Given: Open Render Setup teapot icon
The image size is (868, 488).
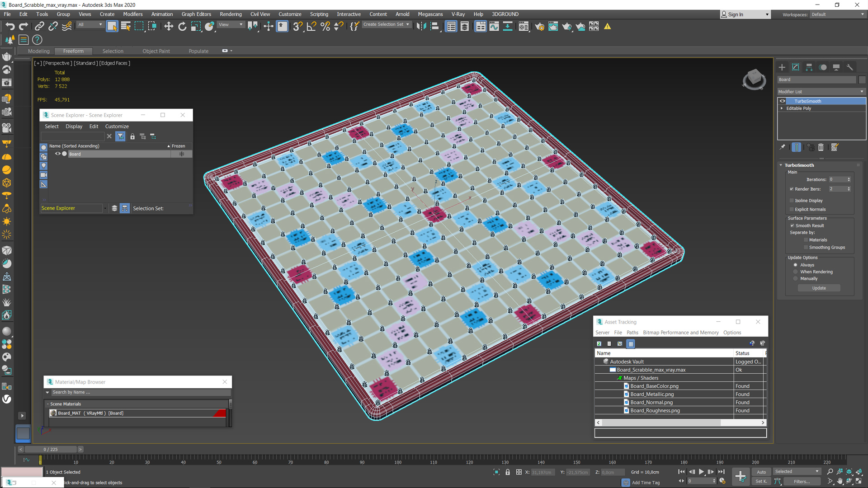Looking at the screenshot, I should pos(540,26).
